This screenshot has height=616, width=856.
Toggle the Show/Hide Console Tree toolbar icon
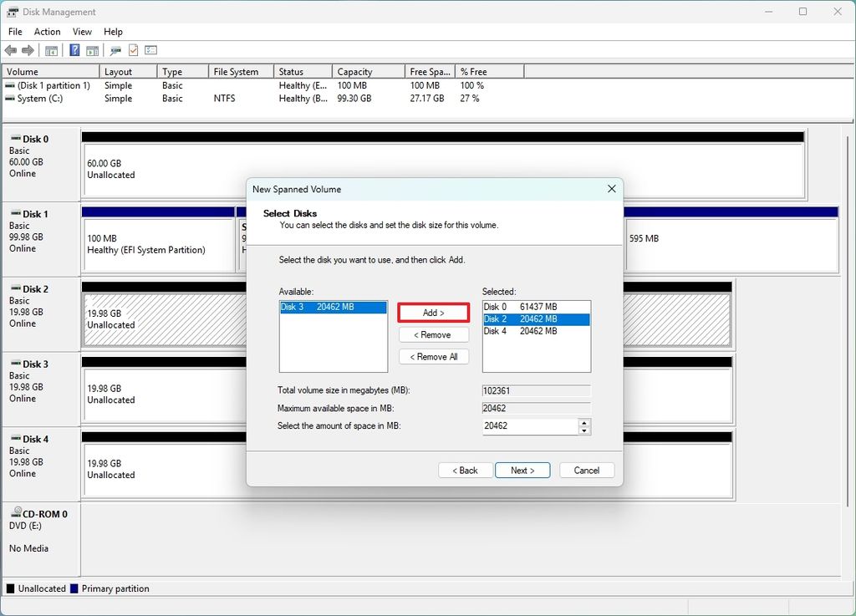(51, 49)
